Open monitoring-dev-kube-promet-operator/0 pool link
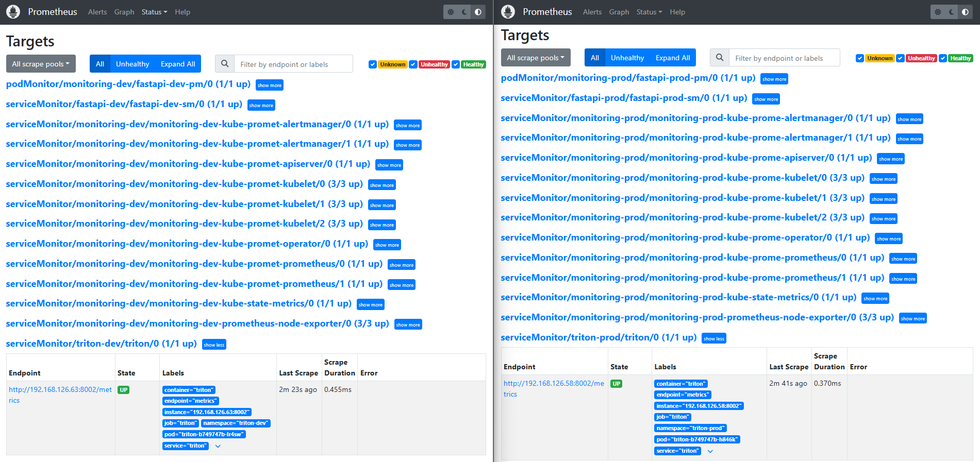 (x=187, y=244)
